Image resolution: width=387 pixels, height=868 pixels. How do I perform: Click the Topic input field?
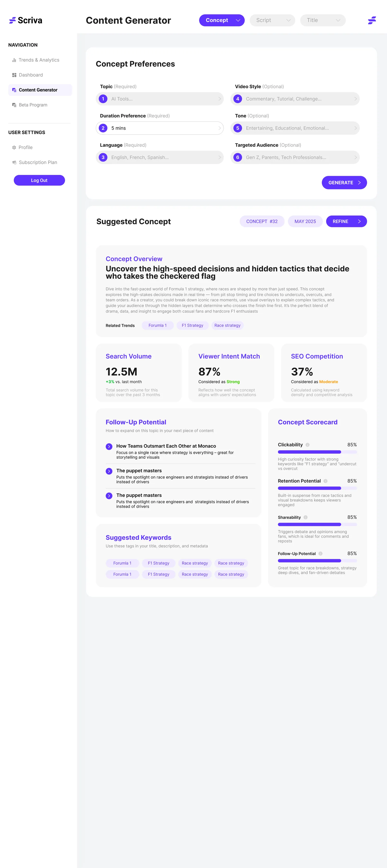tap(160, 99)
